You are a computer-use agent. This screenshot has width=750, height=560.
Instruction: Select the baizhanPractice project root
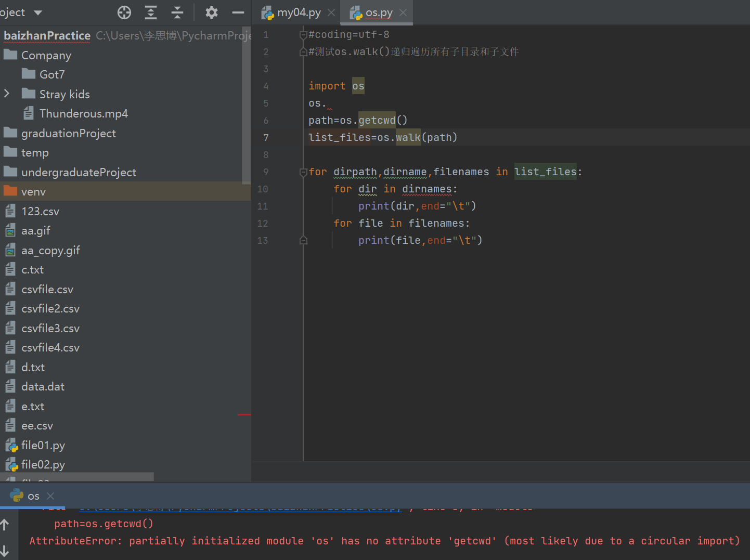point(47,35)
